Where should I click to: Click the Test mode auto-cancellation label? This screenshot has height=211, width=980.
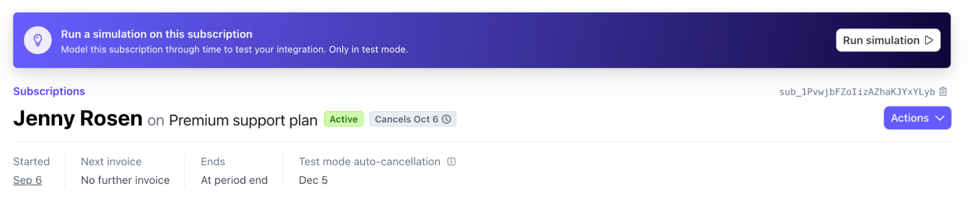(370, 161)
